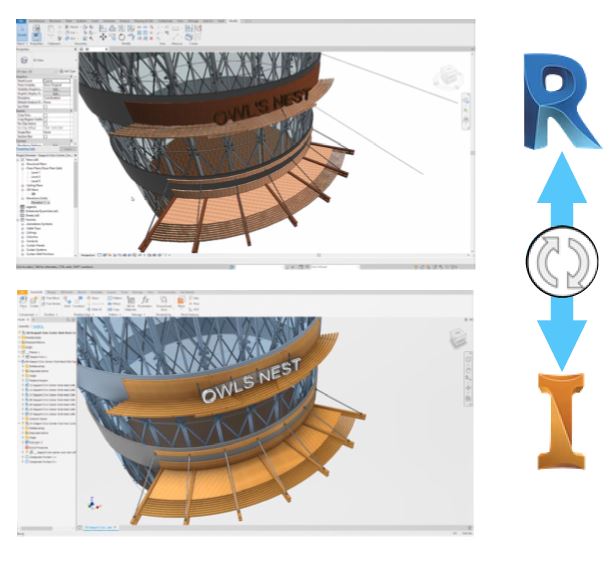Open the Properties help link
Viewport: 616px width, 564px height.
point(25,149)
